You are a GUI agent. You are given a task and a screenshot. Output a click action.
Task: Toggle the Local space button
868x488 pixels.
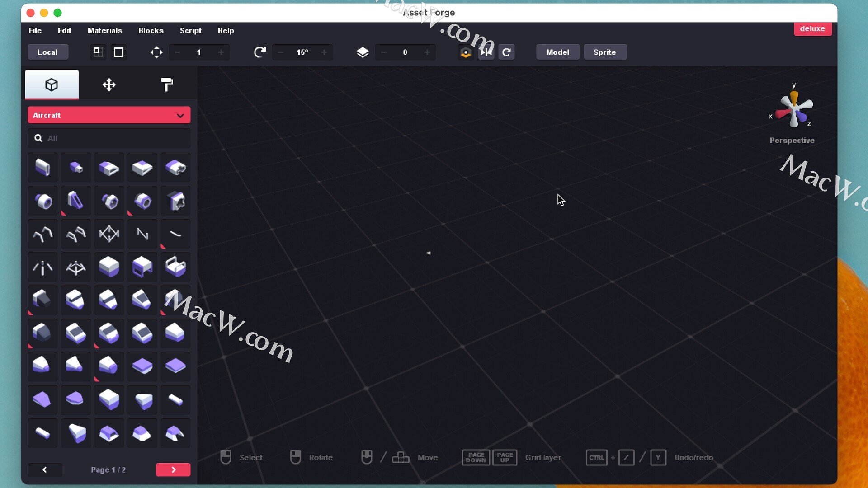tap(47, 52)
